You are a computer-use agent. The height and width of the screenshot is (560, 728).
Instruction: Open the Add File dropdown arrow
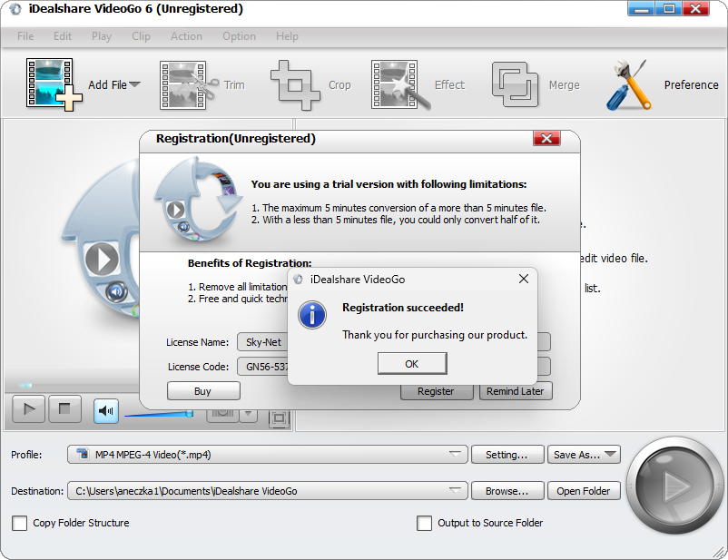[x=134, y=85]
